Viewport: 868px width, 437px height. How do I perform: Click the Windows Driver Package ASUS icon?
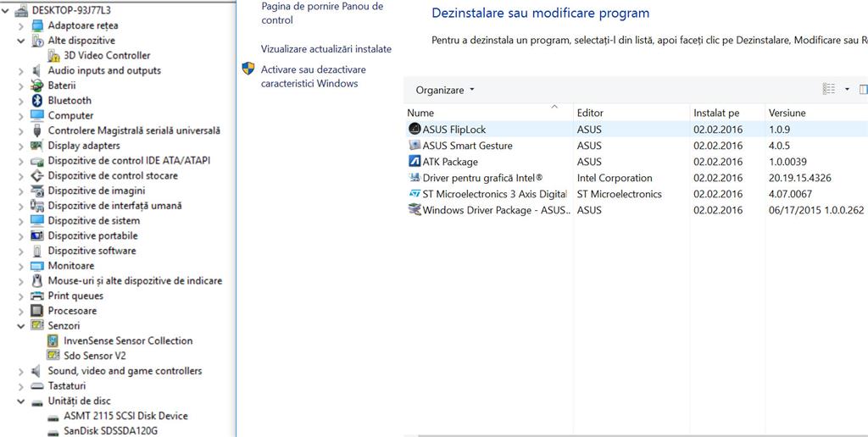[415, 210]
